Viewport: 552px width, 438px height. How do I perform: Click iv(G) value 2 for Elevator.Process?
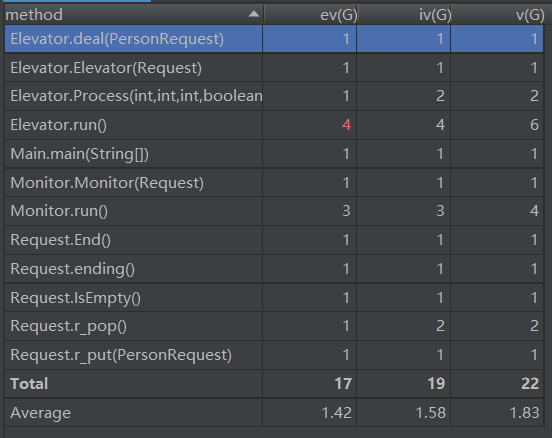tap(440, 96)
